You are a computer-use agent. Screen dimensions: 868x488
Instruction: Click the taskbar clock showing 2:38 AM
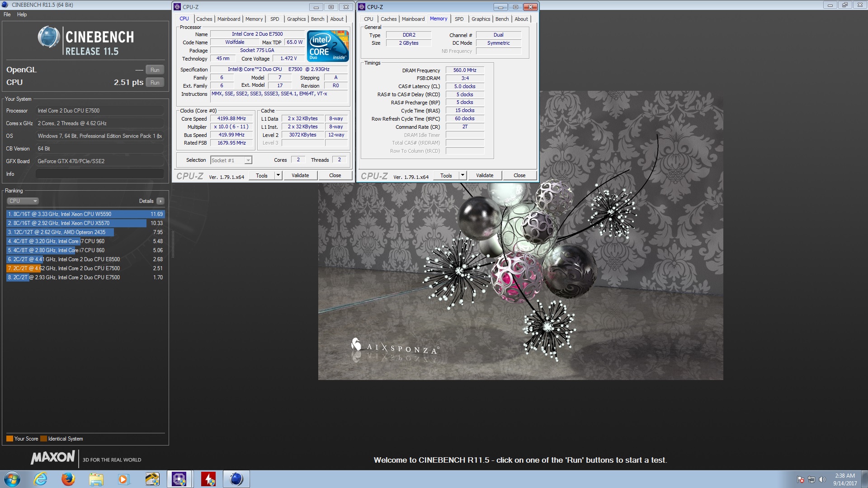[x=845, y=479]
